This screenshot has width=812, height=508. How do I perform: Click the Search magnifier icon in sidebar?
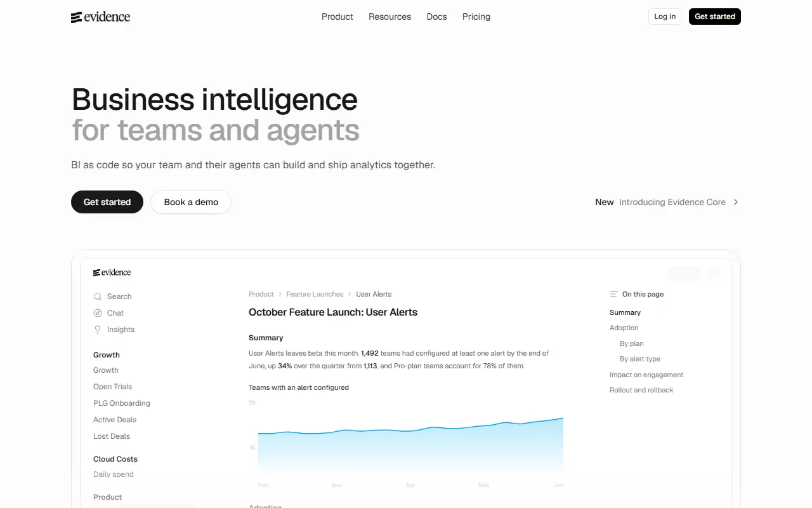[x=98, y=297]
